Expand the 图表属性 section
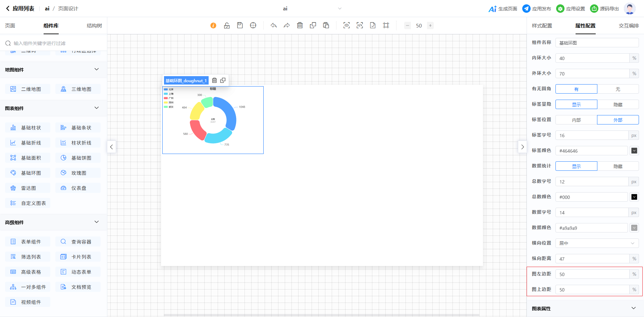The image size is (644, 317). 633,308
